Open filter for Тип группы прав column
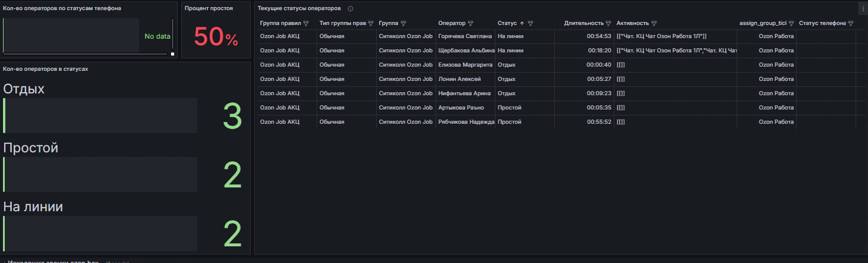 point(371,23)
